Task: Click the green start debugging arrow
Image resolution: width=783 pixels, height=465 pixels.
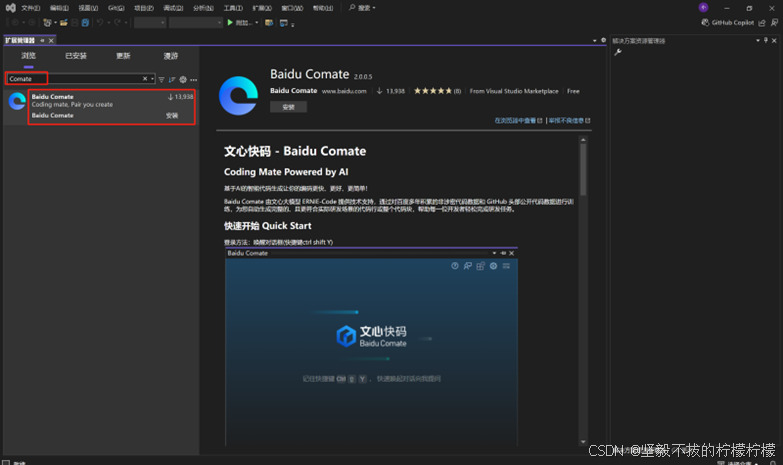Action: (230, 22)
